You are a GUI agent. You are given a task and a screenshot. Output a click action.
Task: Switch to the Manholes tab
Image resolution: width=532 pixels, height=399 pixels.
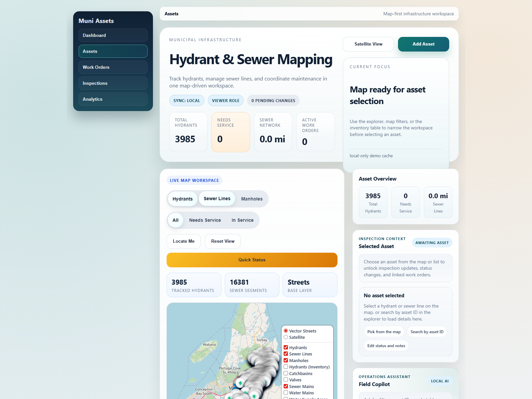pos(252,199)
